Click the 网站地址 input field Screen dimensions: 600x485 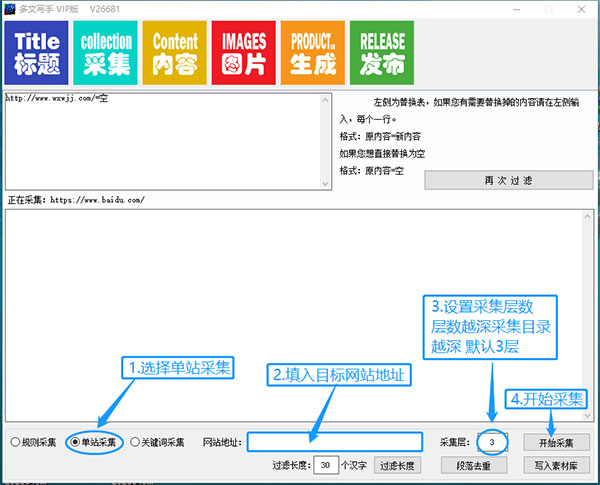(335, 442)
